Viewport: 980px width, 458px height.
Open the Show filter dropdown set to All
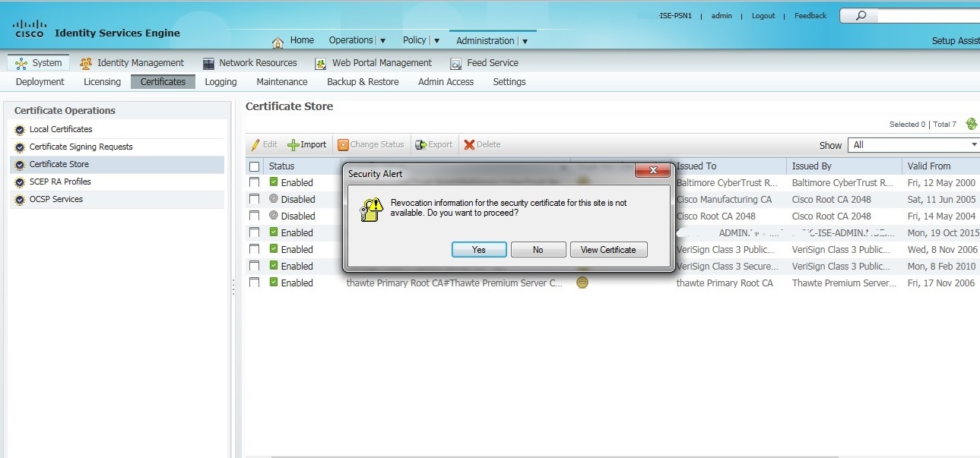coord(915,145)
